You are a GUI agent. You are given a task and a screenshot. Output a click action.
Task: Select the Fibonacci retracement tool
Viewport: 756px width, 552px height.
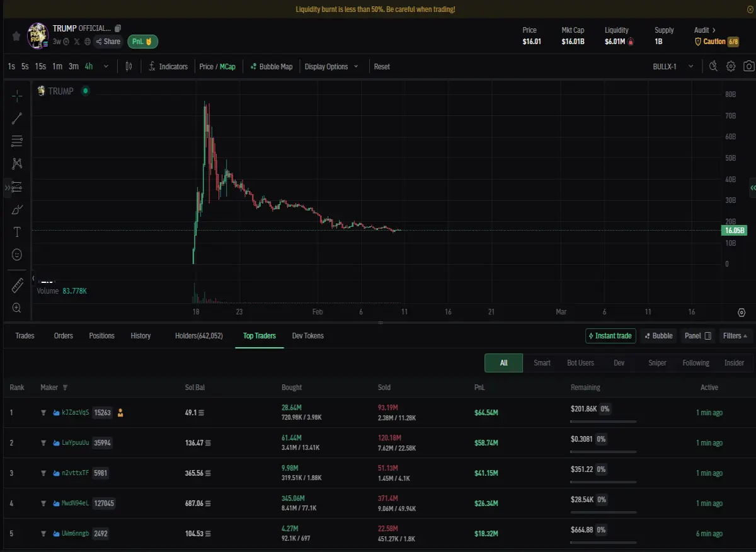click(x=17, y=141)
